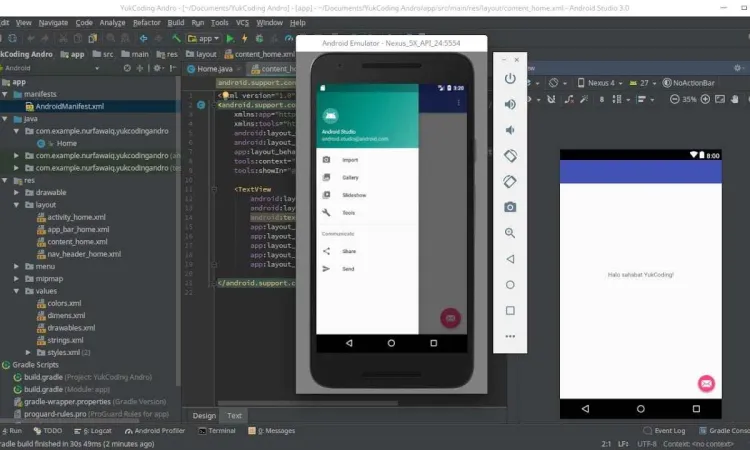The image size is (750, 450).
Task: Open the Refactor menu
Action: pos(146,22)
